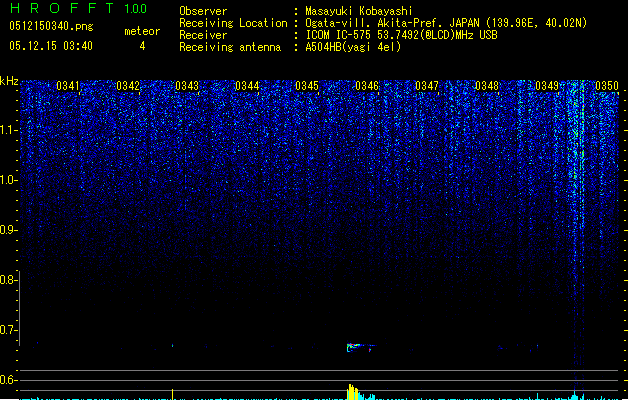Click the HROFFT 1.0.0 title text

point(78,8)
